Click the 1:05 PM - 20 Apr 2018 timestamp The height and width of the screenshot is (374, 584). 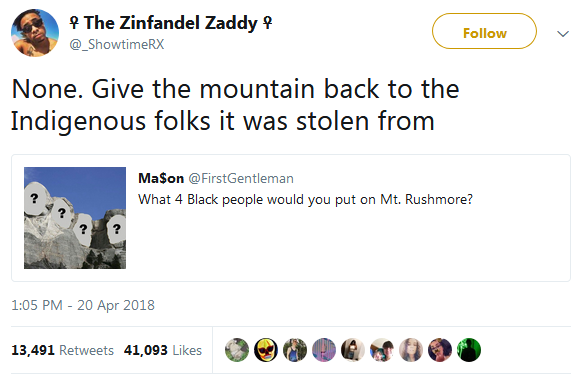tap(83, 305)
